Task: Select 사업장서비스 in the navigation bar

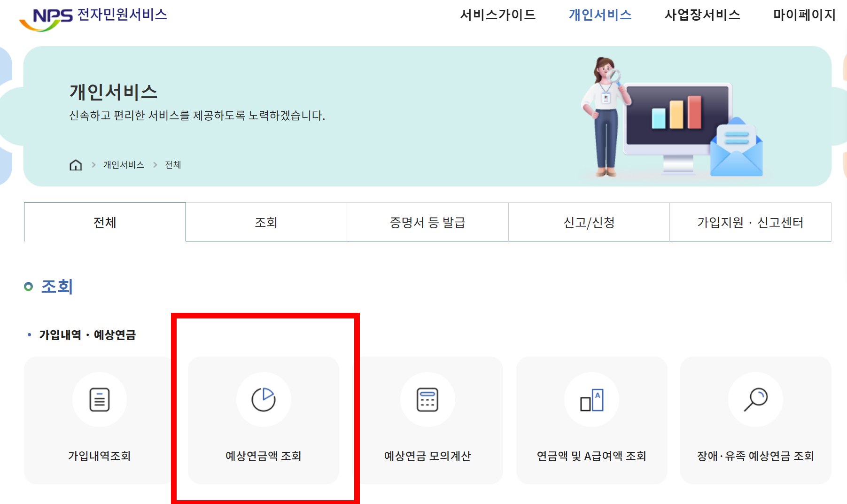Action: point(702,15)
